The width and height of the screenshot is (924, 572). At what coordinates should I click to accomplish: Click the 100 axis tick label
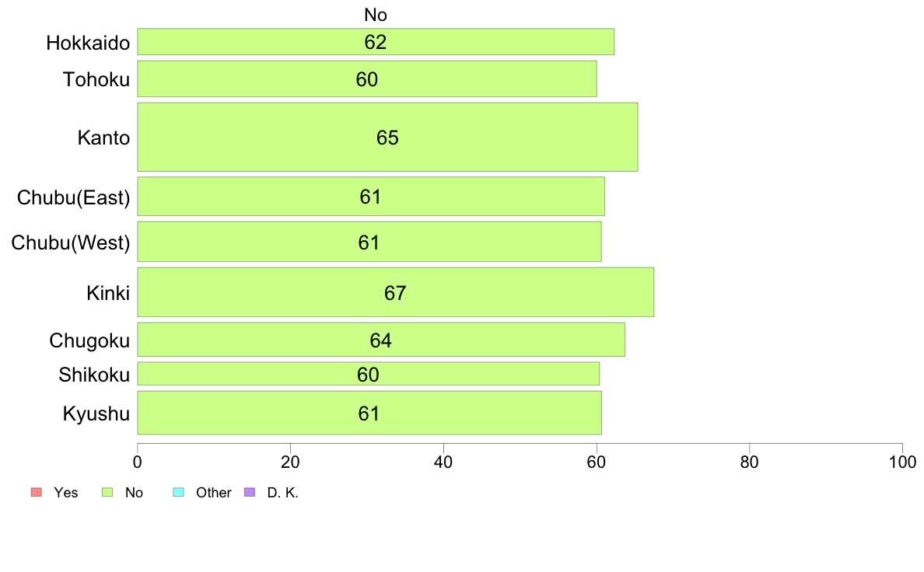[x=902, y=462]
